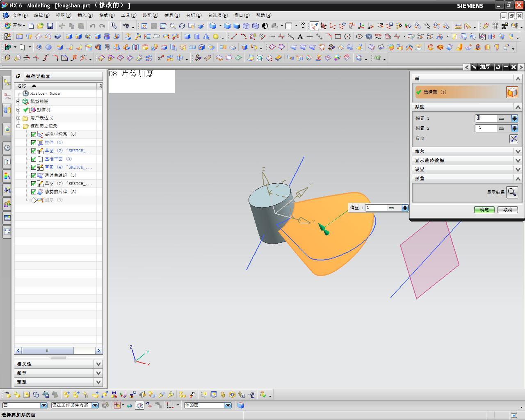Toggle checkbox for 加厚 (9) feature
This screenshot has height=420, width=525.
[x=34, y=200]
